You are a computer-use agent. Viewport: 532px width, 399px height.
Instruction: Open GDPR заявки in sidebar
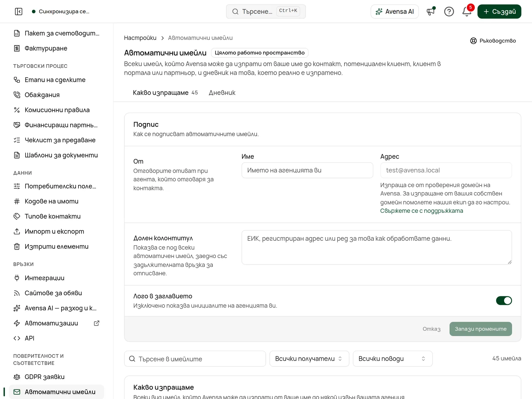pyautogui.click(x=57, y=377)
